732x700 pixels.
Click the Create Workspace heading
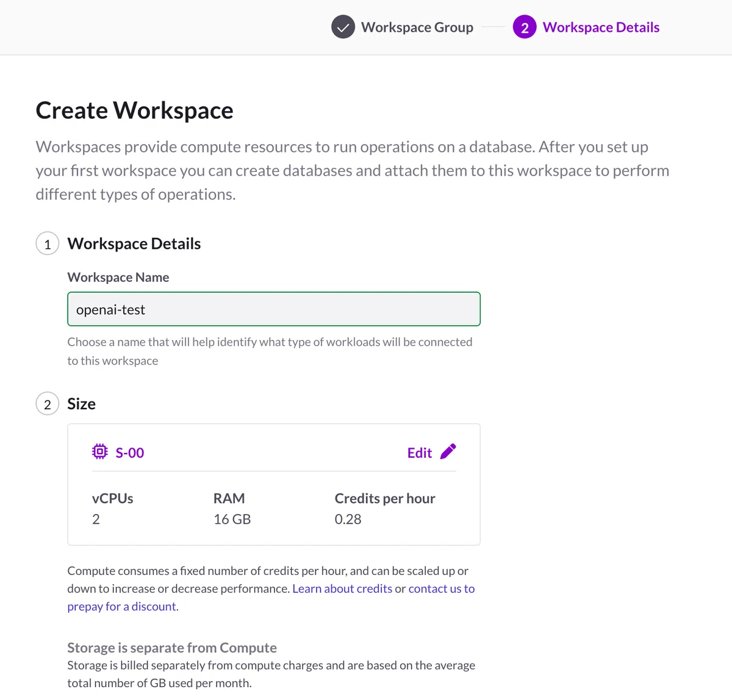[134, 110]
